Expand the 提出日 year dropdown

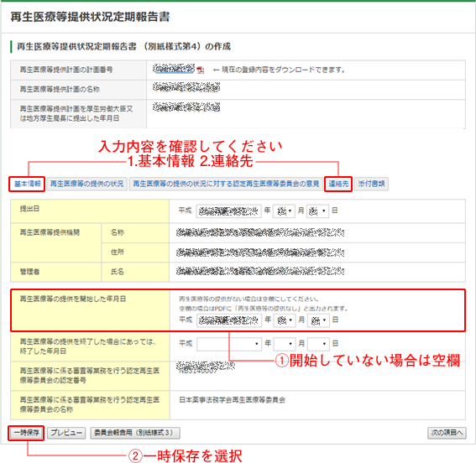click(229, 211)
